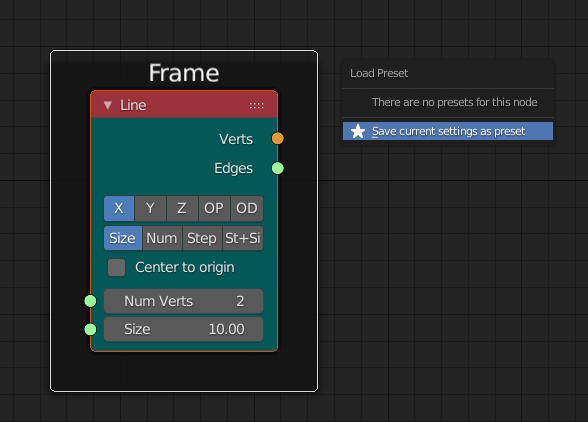Collapse the Line node with triangle arrow
The width and height of the screenshot is (588, 422).
click(108, 105)
